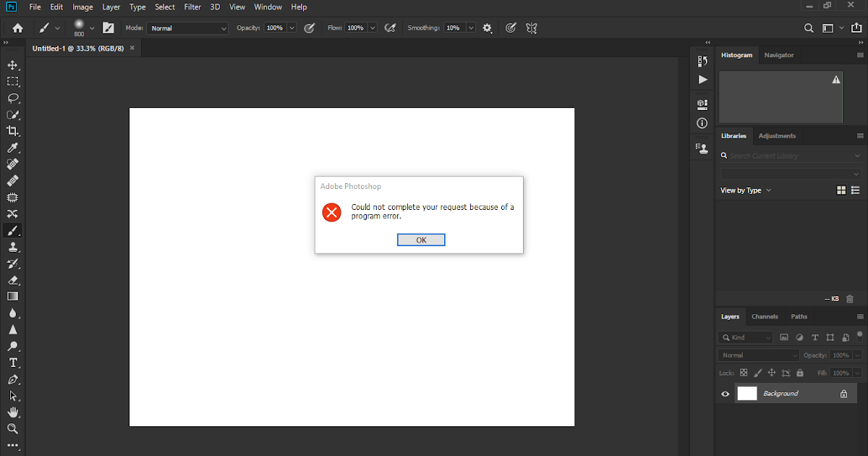Switch to the Channels tab
The image size is (868, 456).
tap(765, 316)
